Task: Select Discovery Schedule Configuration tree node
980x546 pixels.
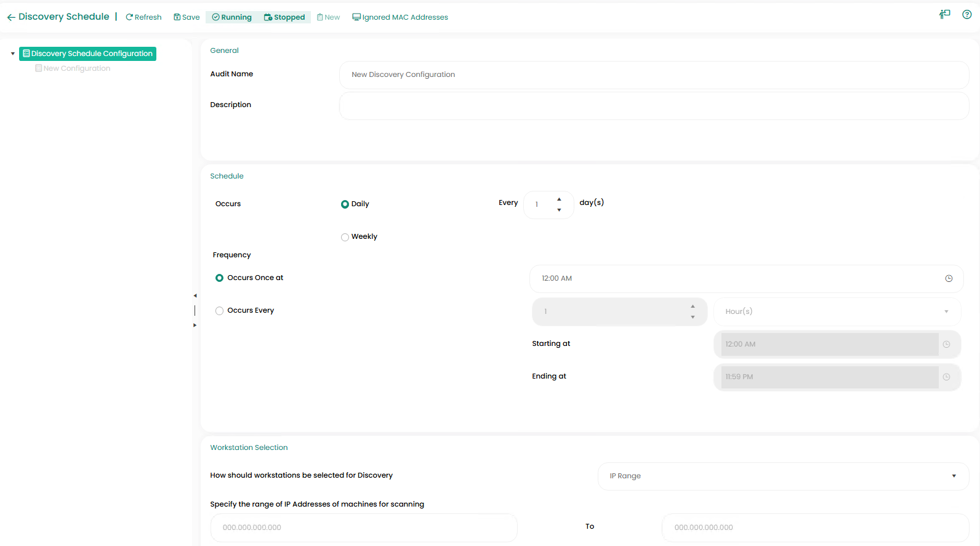Action: (87, 54)
